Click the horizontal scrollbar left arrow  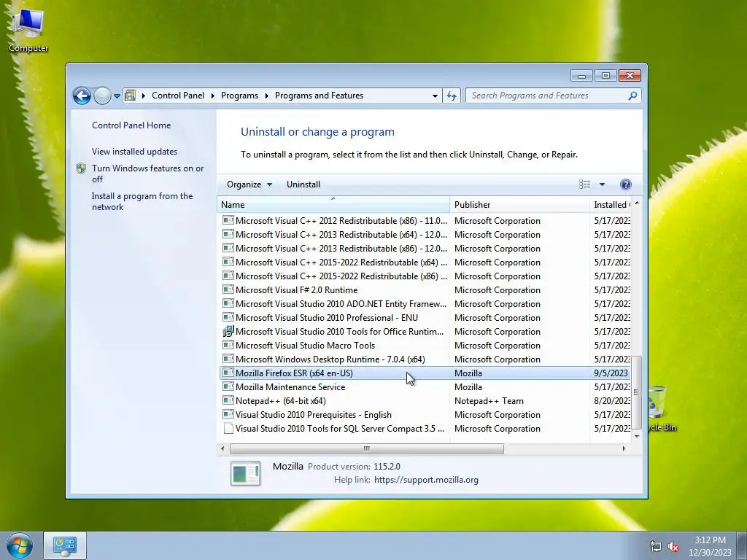point(222,448)
